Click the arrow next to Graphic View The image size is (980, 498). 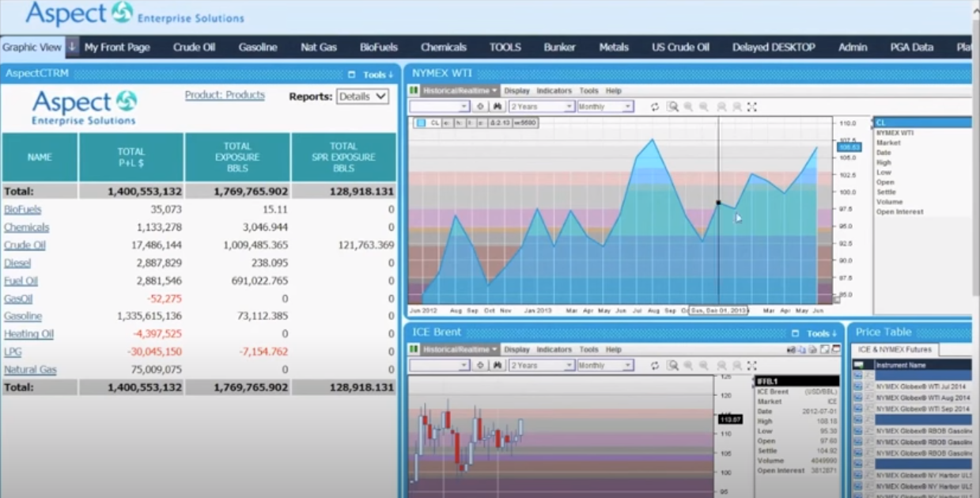coord(72,47)
